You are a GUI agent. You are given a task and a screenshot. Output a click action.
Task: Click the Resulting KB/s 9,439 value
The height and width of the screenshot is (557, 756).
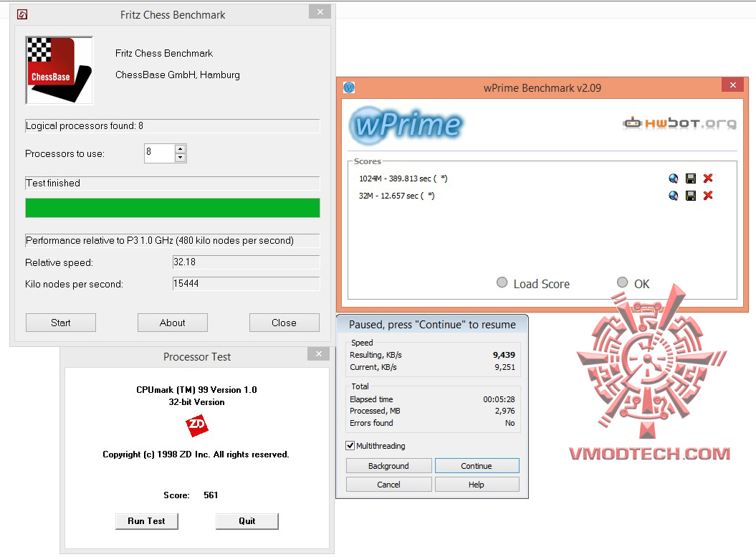(504, 355)
